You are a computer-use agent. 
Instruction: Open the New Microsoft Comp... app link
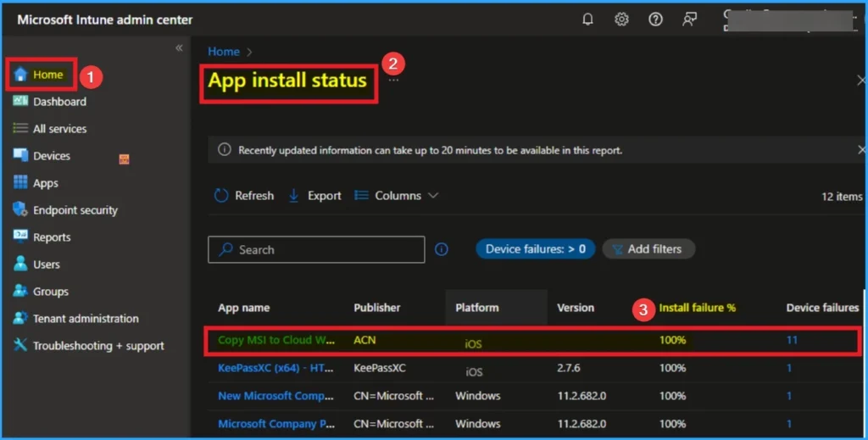coord(275,396)
